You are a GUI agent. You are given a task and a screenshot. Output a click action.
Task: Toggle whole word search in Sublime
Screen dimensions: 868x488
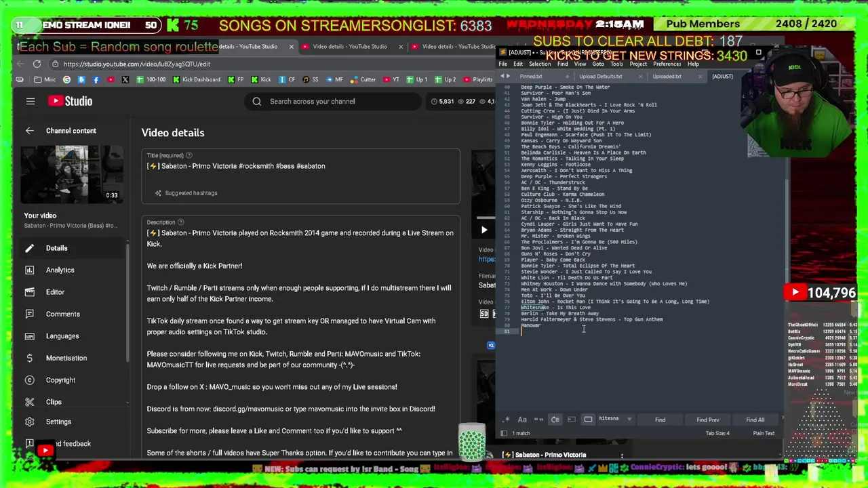(538, 420)
